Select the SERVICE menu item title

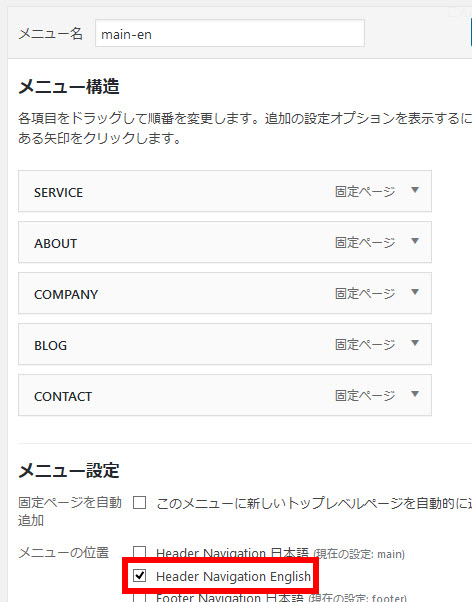point(58,192)
